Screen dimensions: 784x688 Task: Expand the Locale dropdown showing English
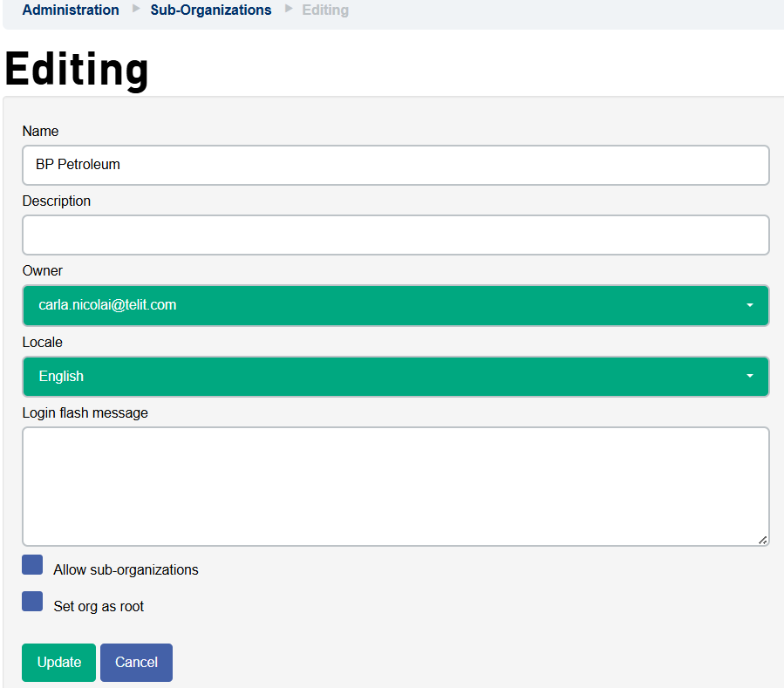(396, 377)
